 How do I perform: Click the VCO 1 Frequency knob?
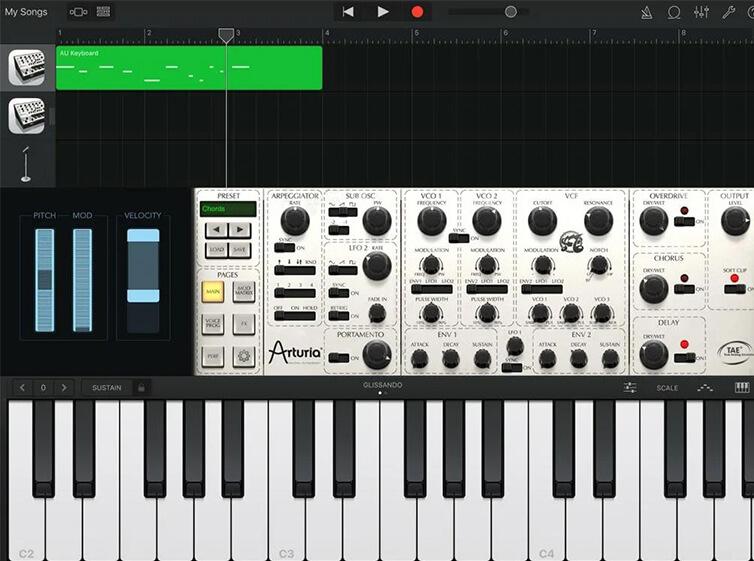point(432,221)
